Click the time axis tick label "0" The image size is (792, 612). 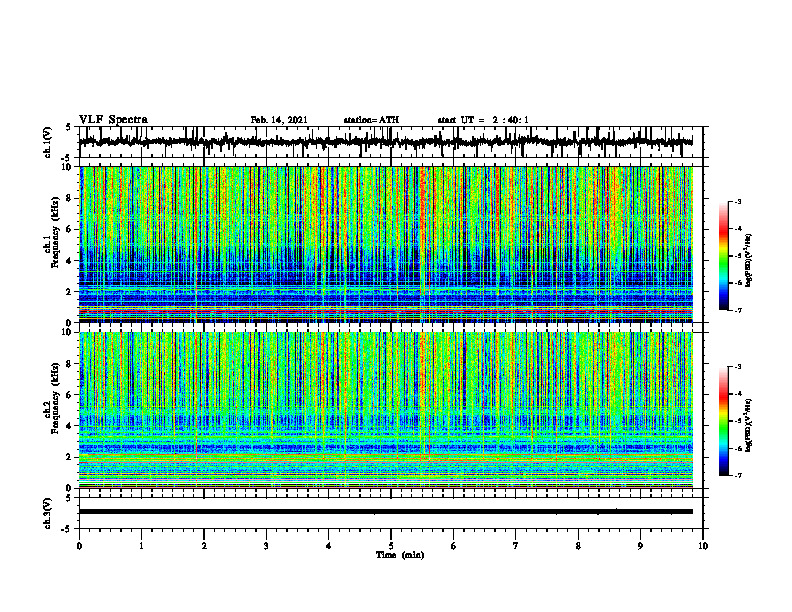click(79, 546)
